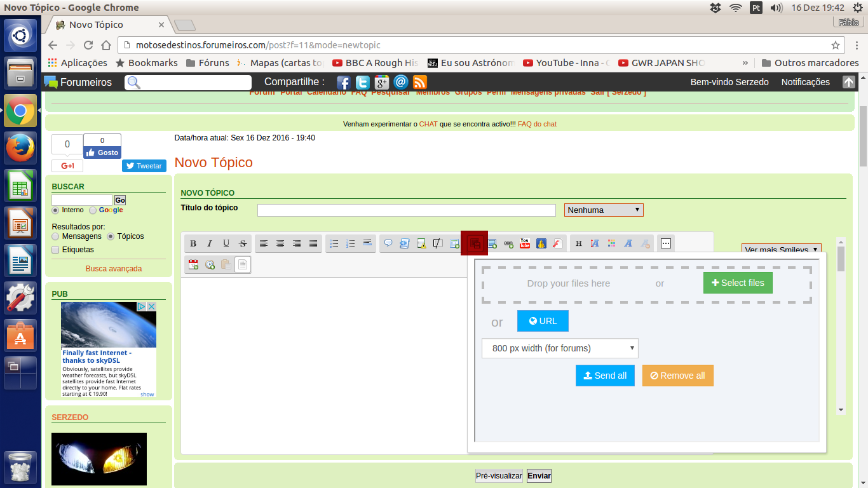The width and height of the screenshot is (868, 488).
Task: Submit the topic with Enviar
Action: [x=539, y=476]
